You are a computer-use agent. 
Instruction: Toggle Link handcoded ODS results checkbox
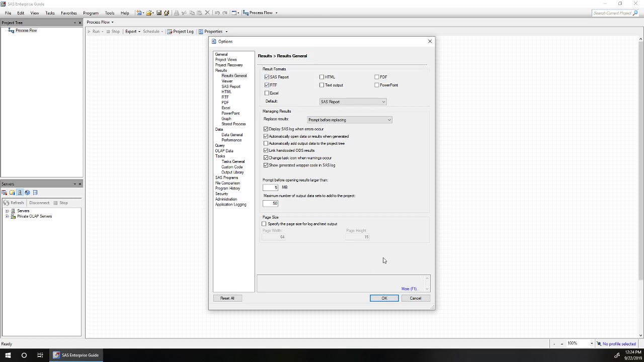click(266, 150)
